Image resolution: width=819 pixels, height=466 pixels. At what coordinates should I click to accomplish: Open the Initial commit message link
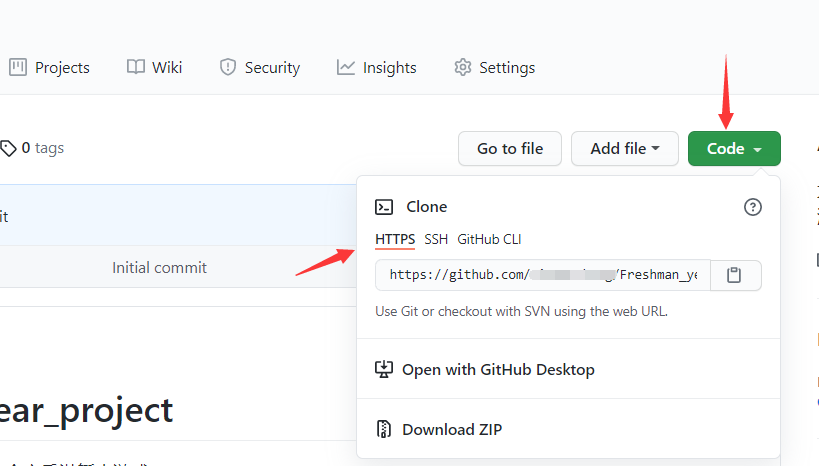coord(159,267)
